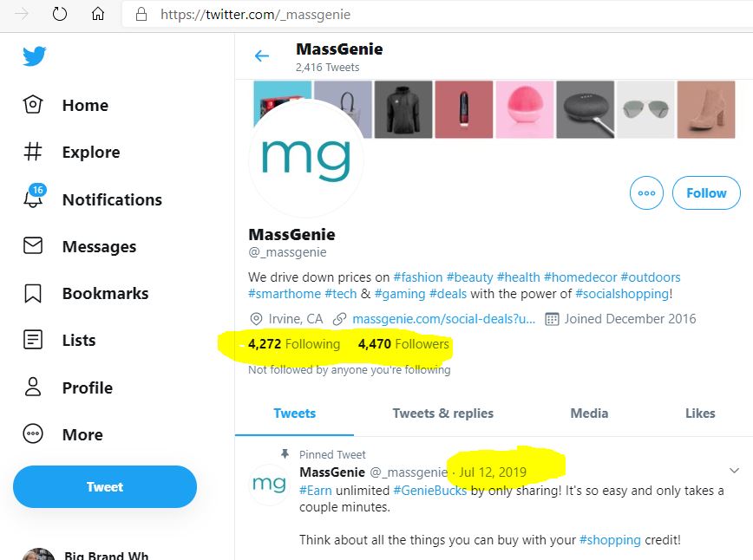Viewport: 753px width, 560px height.
Task: Click the browser address bar
Action: (x=434, y=15)
